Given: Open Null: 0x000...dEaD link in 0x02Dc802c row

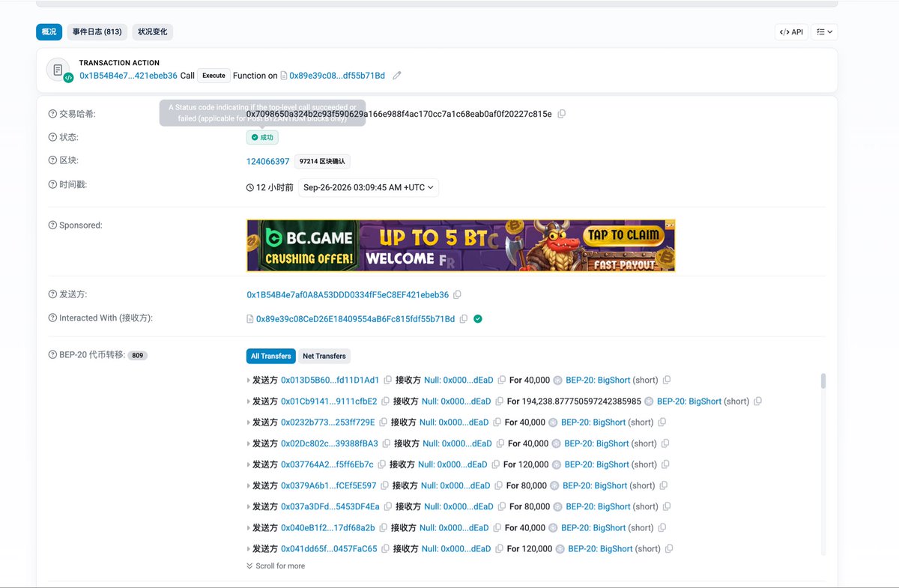Looking at the screenshot, I should [x=458, y=443].
